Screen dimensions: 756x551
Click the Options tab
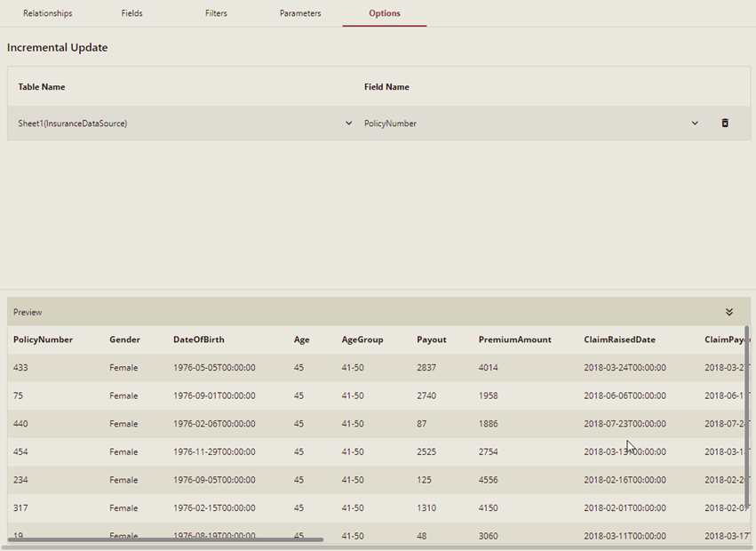click(384, 13)
